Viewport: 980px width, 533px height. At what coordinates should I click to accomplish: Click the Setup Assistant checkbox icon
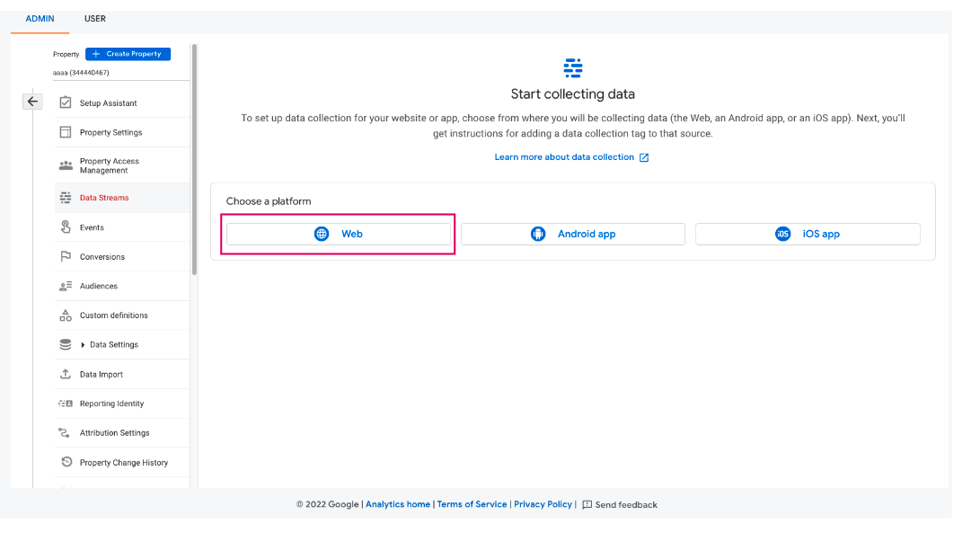(66, 102)
